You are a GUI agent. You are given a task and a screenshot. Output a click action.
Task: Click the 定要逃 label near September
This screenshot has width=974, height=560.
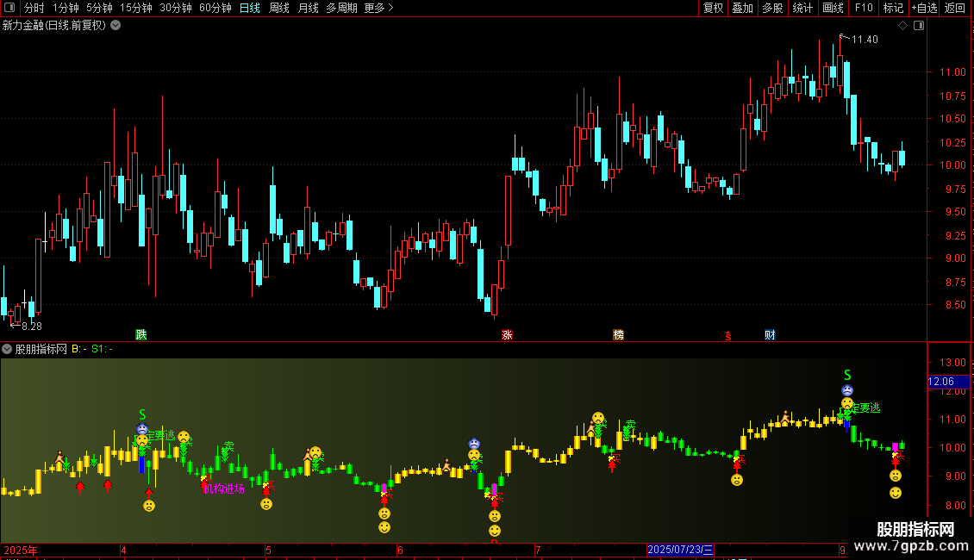[x=866, y=408]
